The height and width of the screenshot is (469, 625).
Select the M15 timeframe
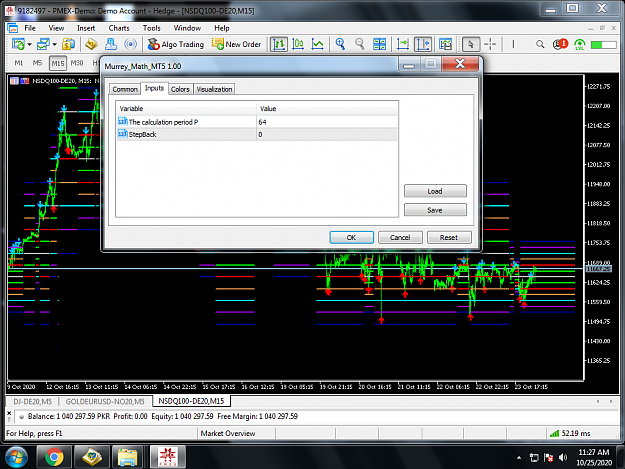57,63
